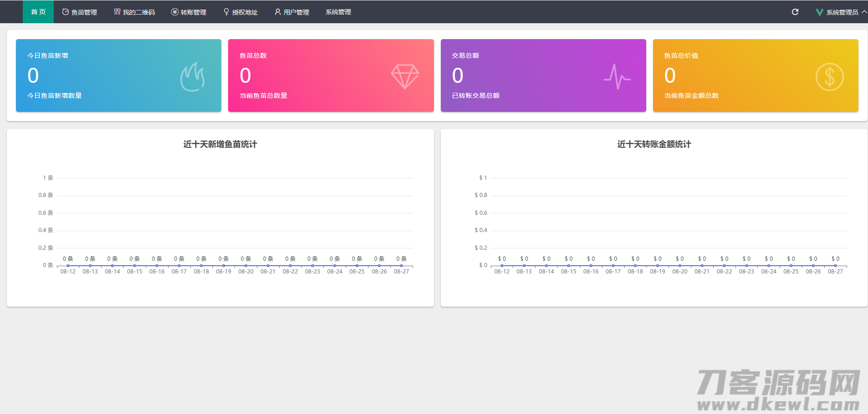Click the 08-20 point on transfer amount chart

(680, 266)
